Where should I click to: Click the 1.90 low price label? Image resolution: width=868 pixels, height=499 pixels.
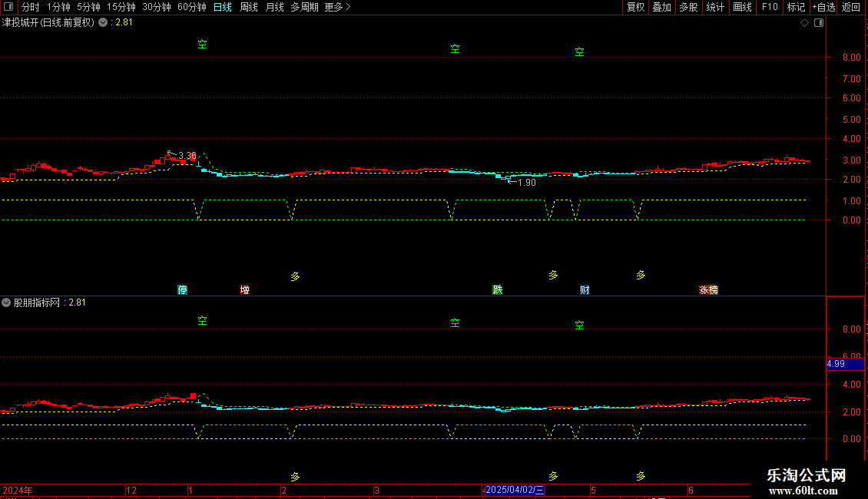(526, 183)
